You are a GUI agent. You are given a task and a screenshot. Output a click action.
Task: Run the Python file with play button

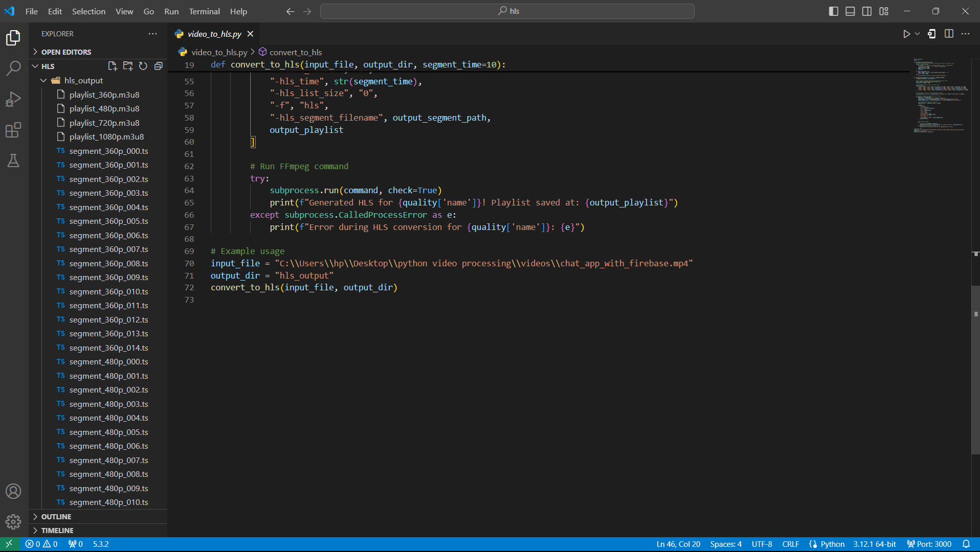[906, 34]
